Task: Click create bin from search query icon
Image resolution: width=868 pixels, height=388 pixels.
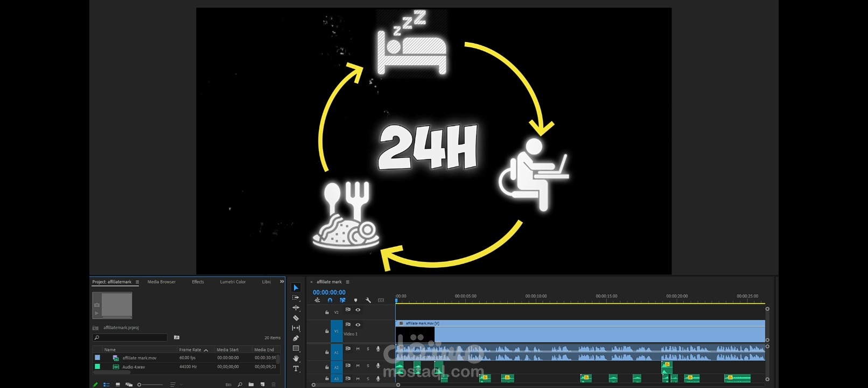Action: click(177, 337)
